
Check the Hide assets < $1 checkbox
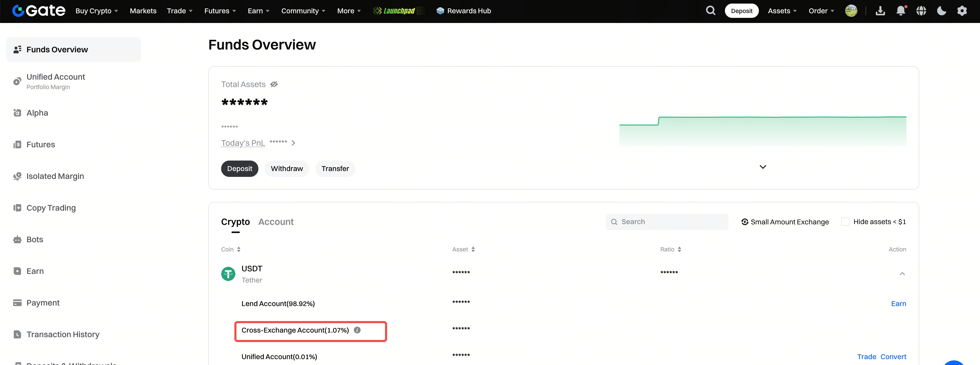click(845, 222)
